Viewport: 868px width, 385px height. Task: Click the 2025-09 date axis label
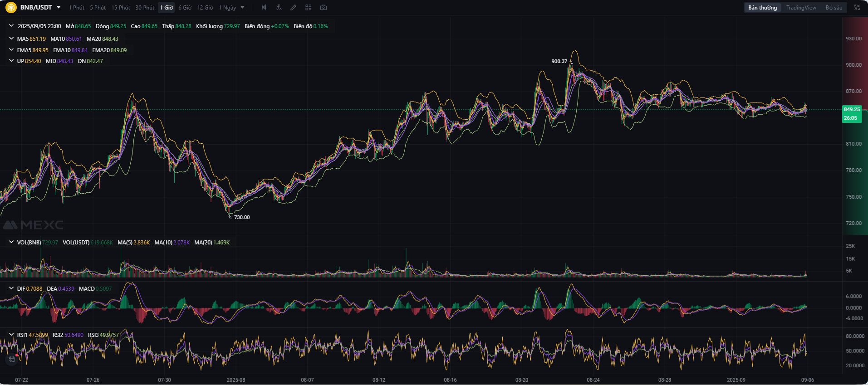[736, 380]
